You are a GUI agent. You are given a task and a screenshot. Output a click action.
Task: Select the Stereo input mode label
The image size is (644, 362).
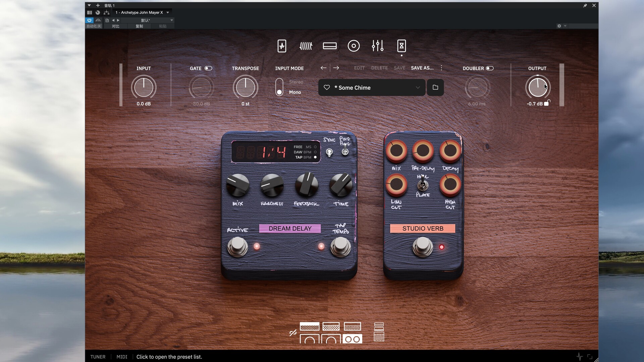296,82
